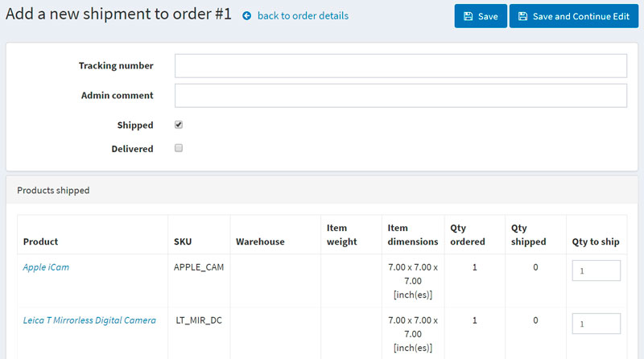
Task: Click the SKU column header
Action: (183, 241)
